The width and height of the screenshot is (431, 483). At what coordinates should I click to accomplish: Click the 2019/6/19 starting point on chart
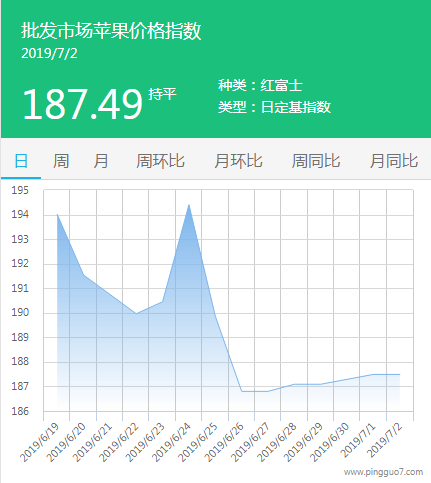pyautogui.click(x=57, y=214)
